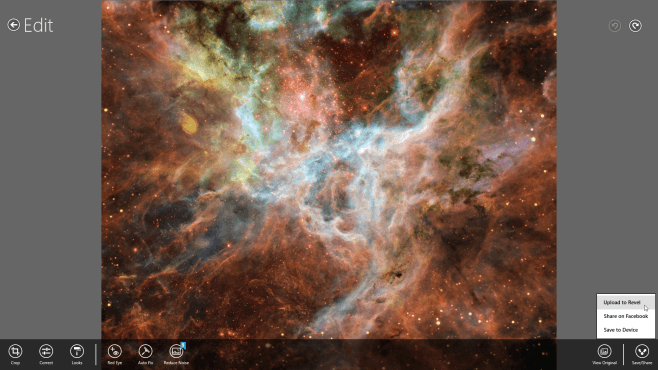Open the Correct adjustments tool
658x370 pixels.
pyautogui.click(x=46, y=354)
